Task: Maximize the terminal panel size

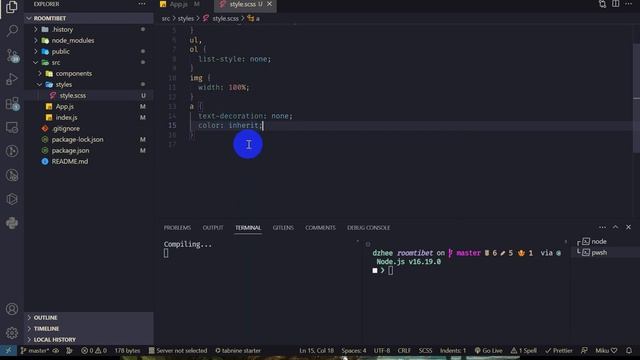Action: coord(616,227)
